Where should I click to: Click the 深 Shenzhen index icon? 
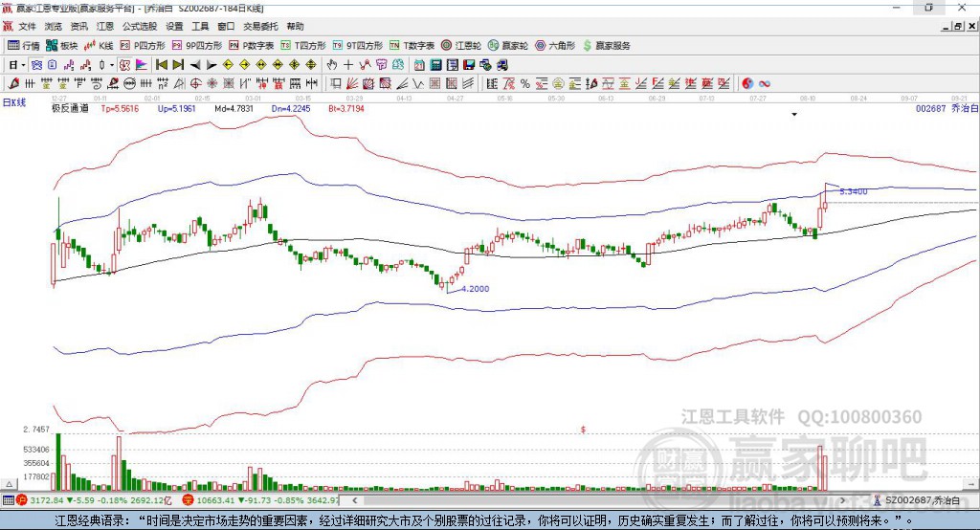[188, 500]
